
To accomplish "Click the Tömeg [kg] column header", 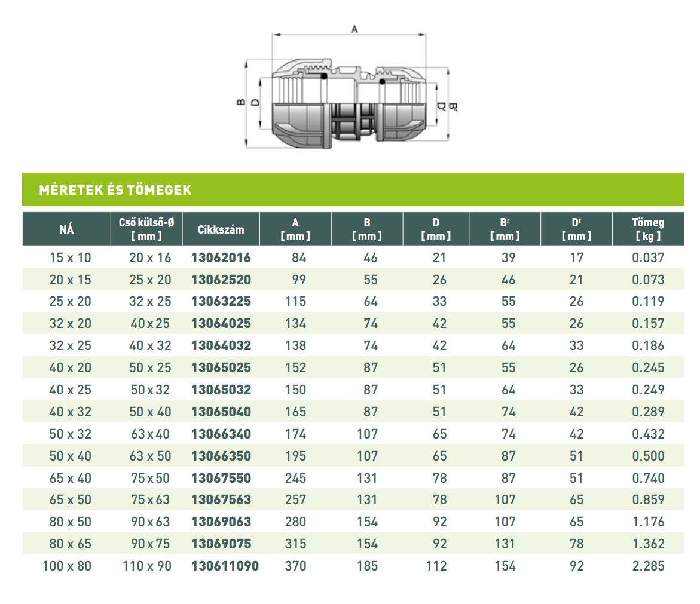I will point(648,229).
